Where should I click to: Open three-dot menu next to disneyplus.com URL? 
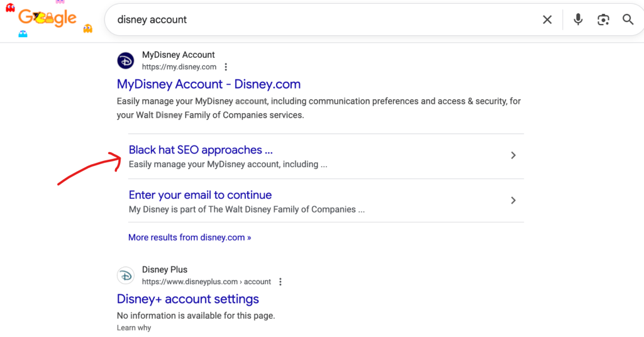[280, 282]
